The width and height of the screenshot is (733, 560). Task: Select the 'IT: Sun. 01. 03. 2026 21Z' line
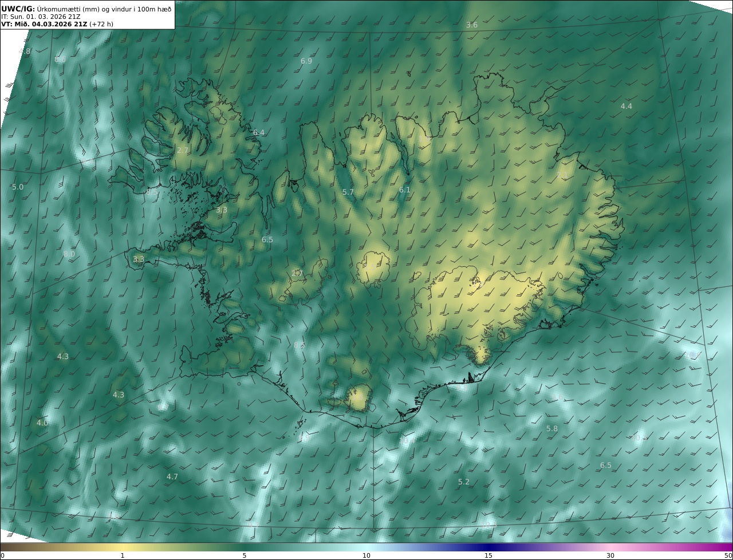[x=41, y=17]
